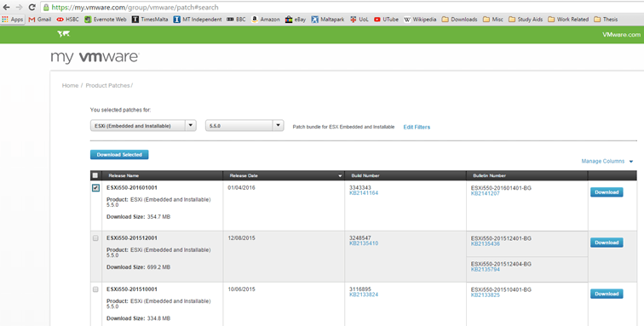Open the MT Independent bookmark
This screenshot has height=326, width=644.
pyautogui.click(x=198, y=20)
